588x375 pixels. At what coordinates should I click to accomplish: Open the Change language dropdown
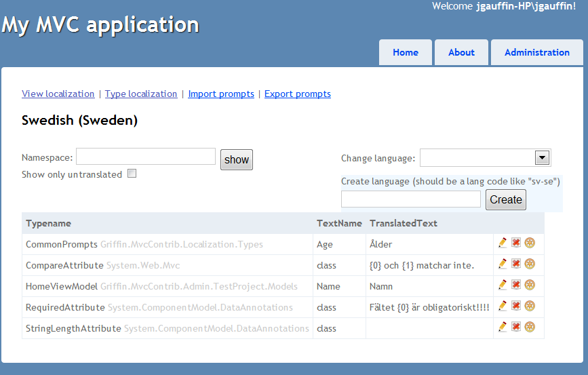(x=485, y=158)
